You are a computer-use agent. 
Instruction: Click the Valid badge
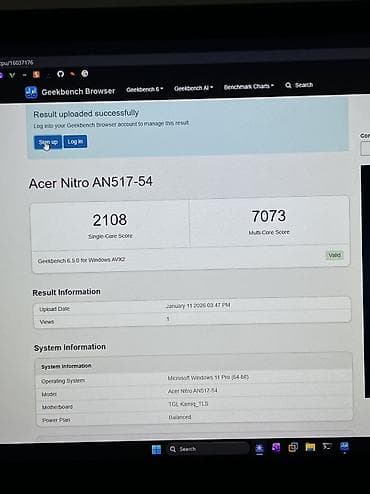334,255
